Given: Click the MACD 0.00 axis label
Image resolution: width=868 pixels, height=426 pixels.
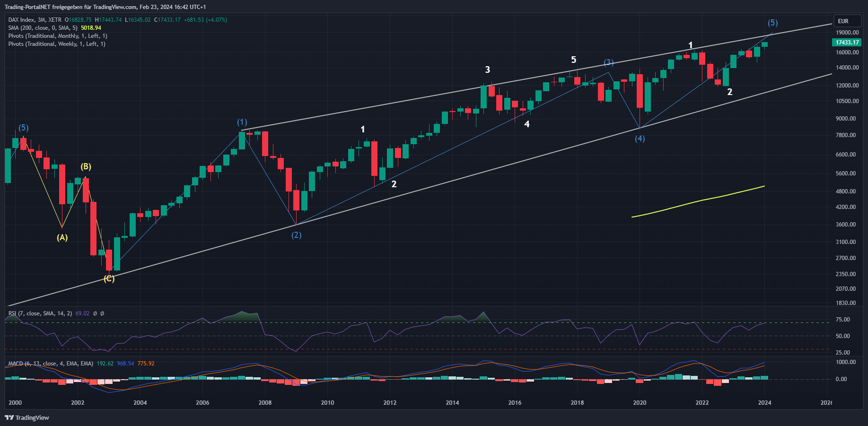Looking at the screenshot, I should 841,379.
